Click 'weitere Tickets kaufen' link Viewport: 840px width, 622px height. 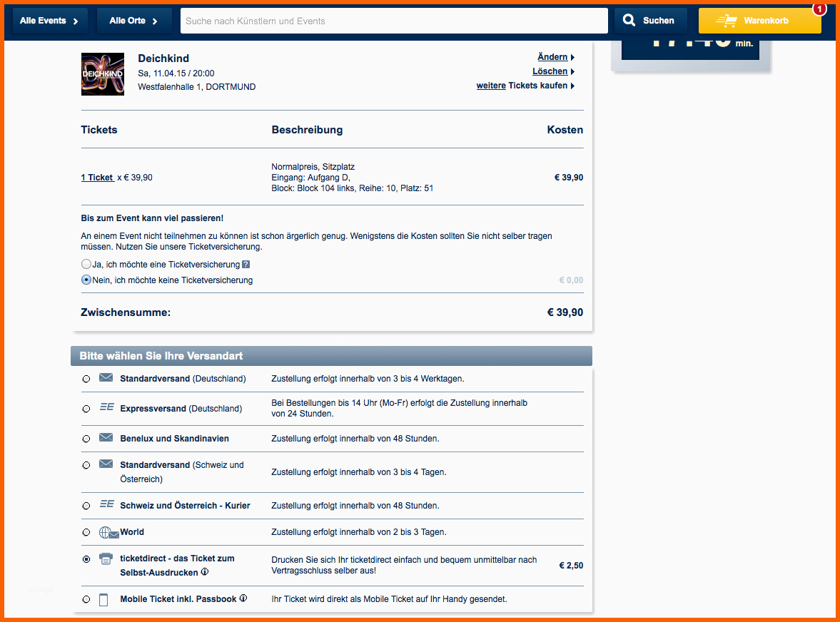(x=525, y=86)
